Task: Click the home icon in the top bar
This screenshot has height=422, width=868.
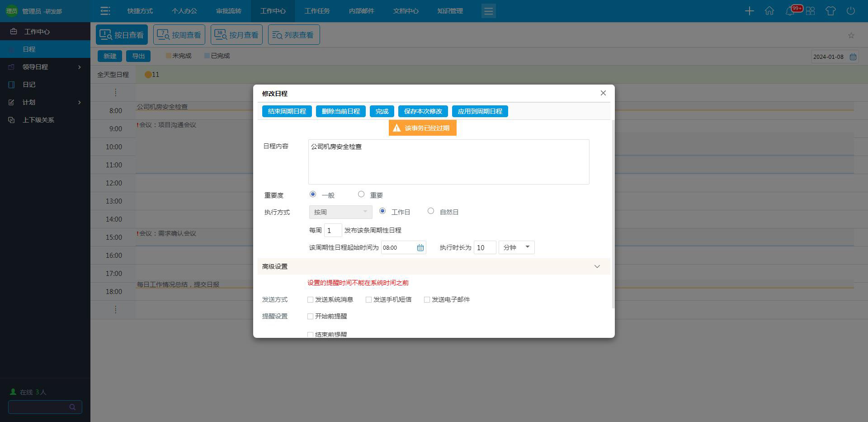Action: point(770,11)
